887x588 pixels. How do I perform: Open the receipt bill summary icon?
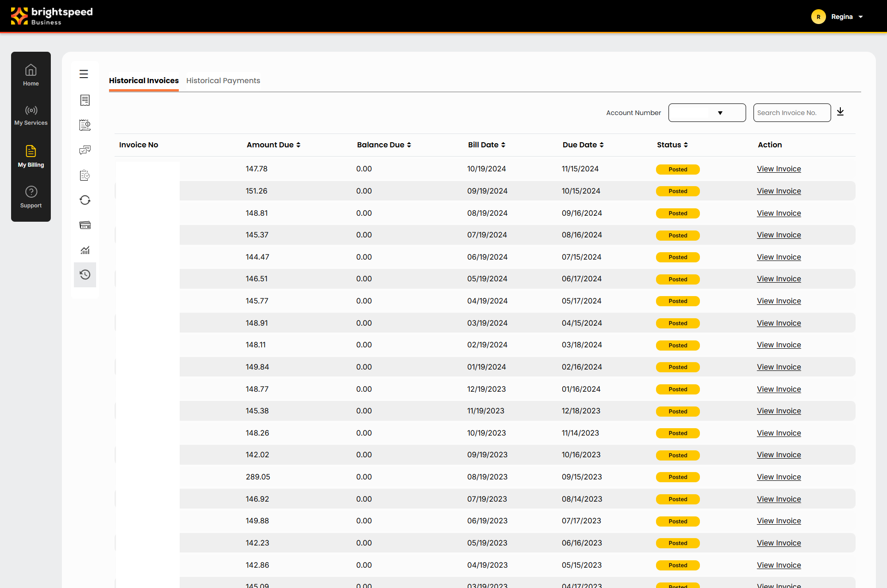click(85, 100)
